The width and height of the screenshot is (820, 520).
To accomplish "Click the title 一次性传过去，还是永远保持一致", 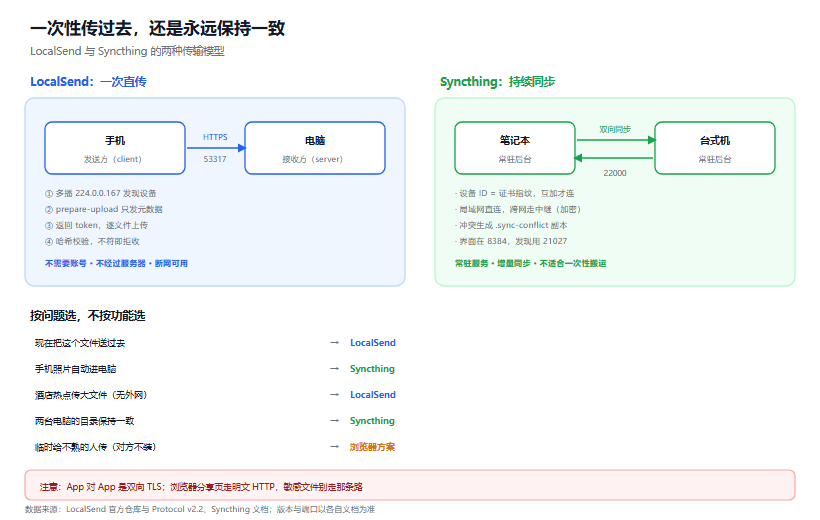I will click(x=157, y=28).
